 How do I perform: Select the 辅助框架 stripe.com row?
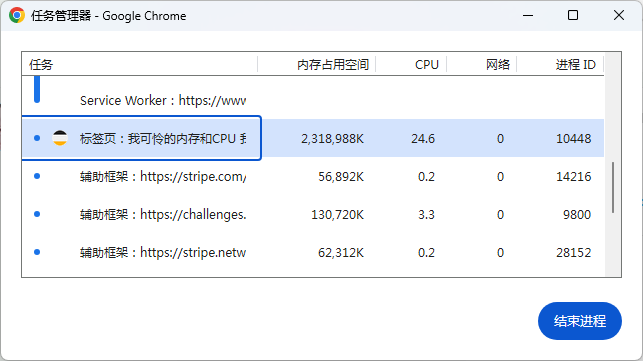pyautogui.click(x=313, y=176)
